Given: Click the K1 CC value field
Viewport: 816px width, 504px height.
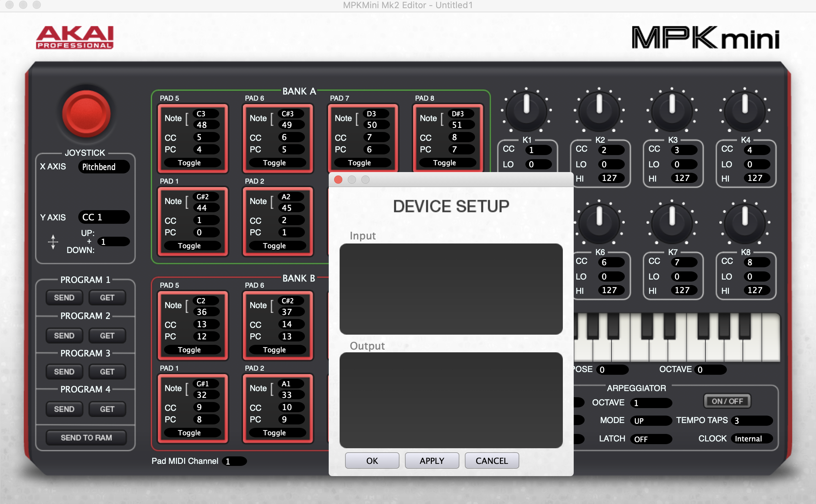Looking at the screenshot, I should tap(538, 150).
